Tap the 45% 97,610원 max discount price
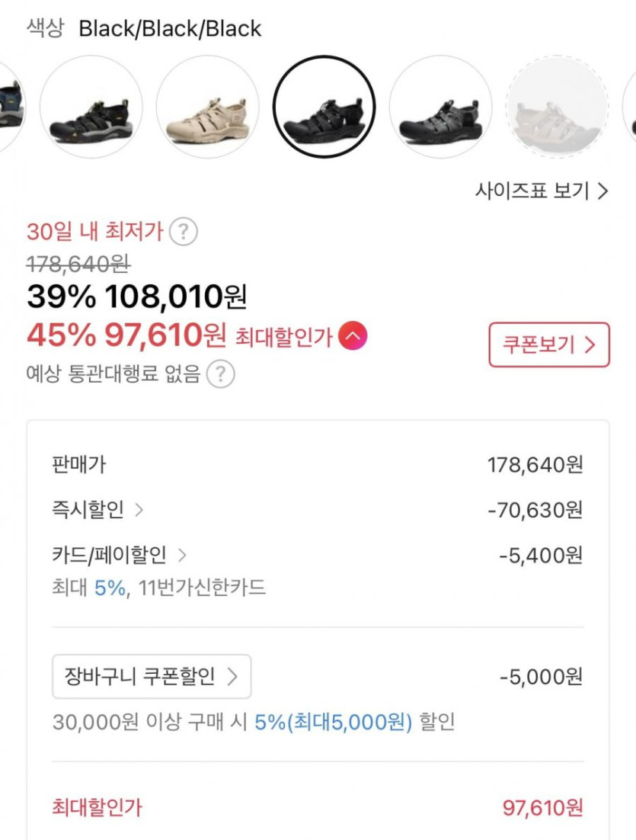This screenshot has width=636, height=840. [x=126, y=335]
